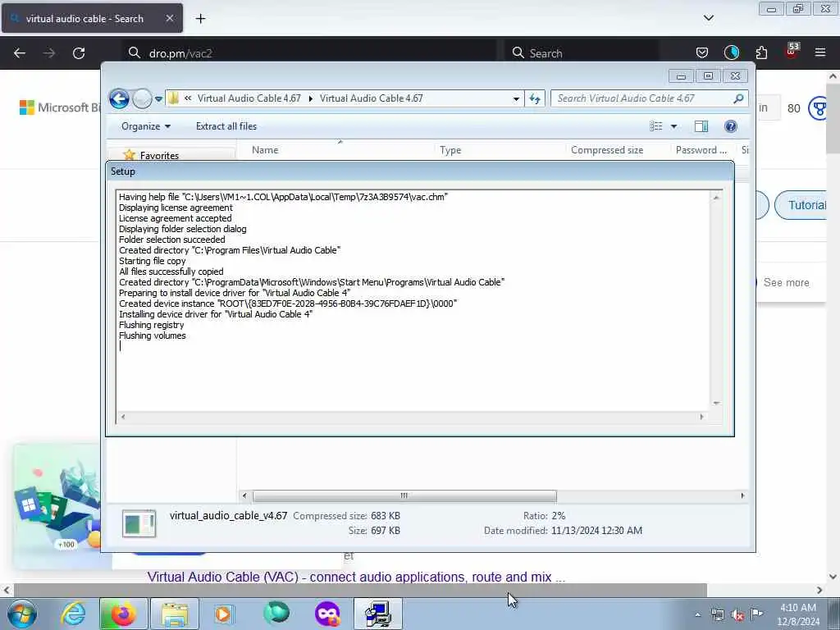Viewport: 840px width, 630px height.
Task: Click the Setup log scroll down arrow
Action: (716, 403)
